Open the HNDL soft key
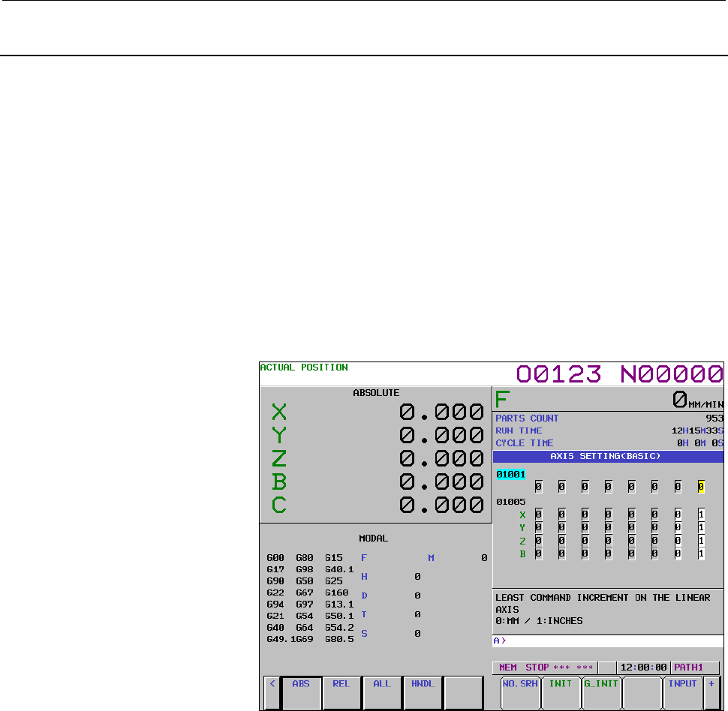Viewport: 728px width, 711px height. click(423, 692)
